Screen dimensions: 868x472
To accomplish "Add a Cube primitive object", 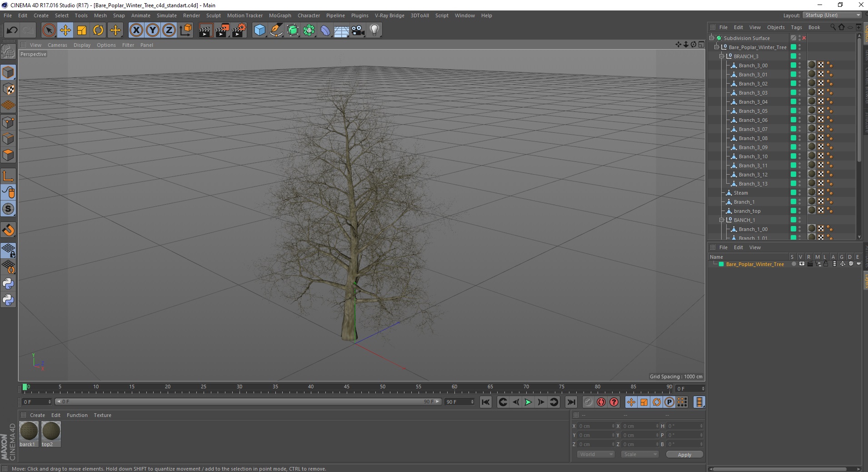I will 259,30.
